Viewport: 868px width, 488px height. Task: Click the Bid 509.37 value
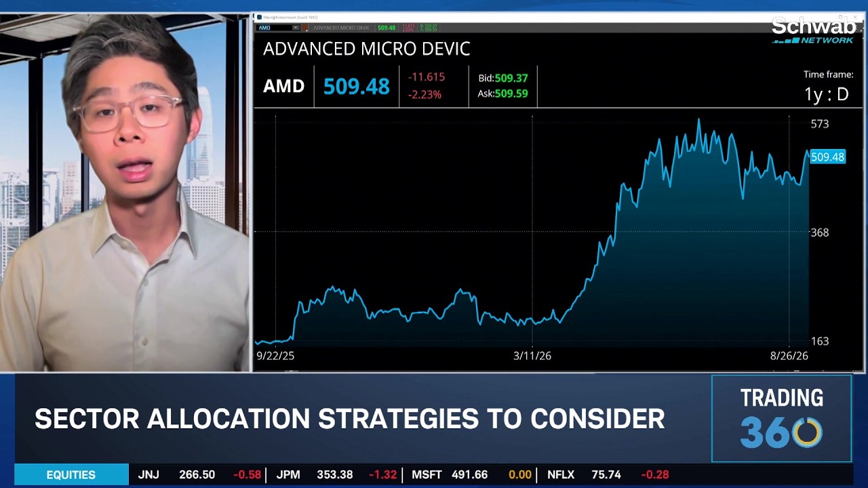pyautogui.click(x=511, y=79)
